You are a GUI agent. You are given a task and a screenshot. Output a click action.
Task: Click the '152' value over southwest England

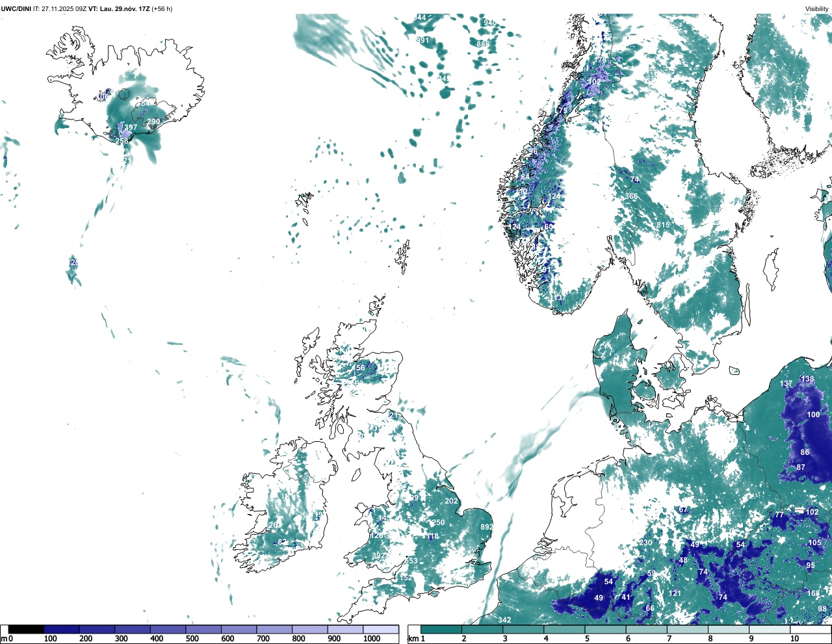click(406, 578)
